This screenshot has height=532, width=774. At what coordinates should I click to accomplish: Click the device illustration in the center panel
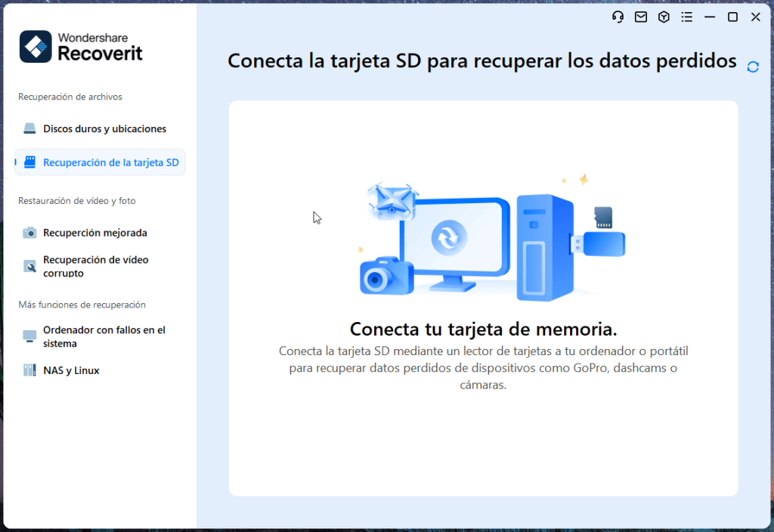492,238
